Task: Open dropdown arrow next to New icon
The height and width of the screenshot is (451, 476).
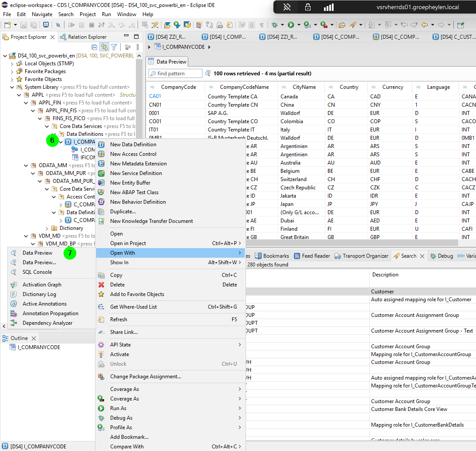Action: tap(15, 25)
